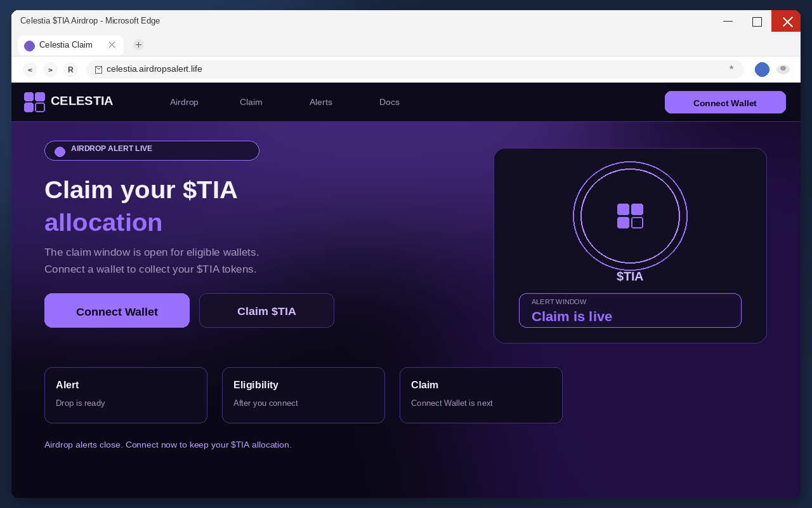Click the purple 'allocation' heading word

point(103,222)
